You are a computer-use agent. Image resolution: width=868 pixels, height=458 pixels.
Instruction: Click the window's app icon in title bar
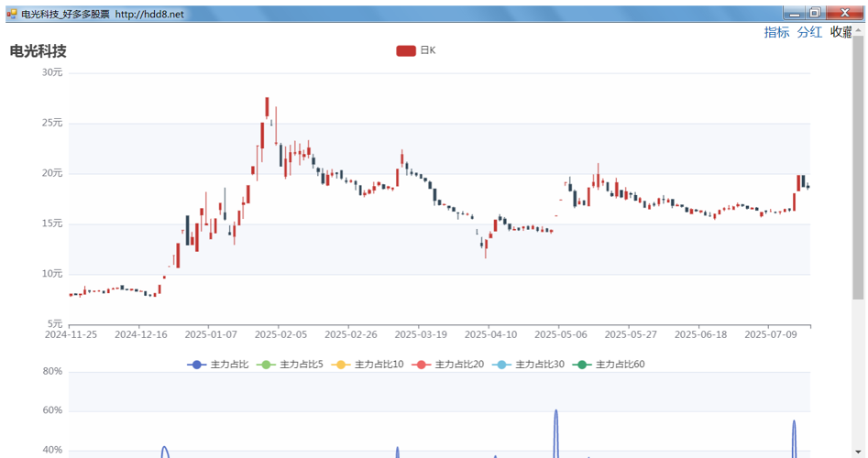12,14
